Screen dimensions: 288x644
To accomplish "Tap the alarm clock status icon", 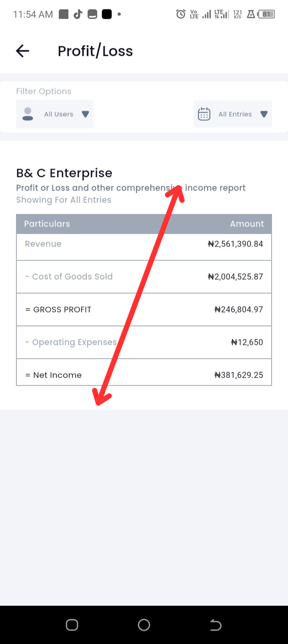I will [x=181, y=14].
